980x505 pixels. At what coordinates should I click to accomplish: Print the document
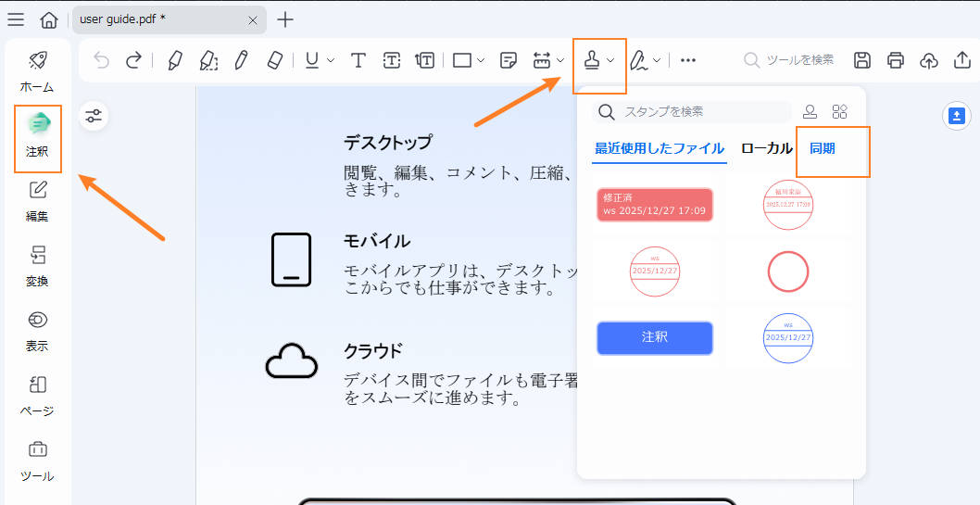click(x=896, y=60)
